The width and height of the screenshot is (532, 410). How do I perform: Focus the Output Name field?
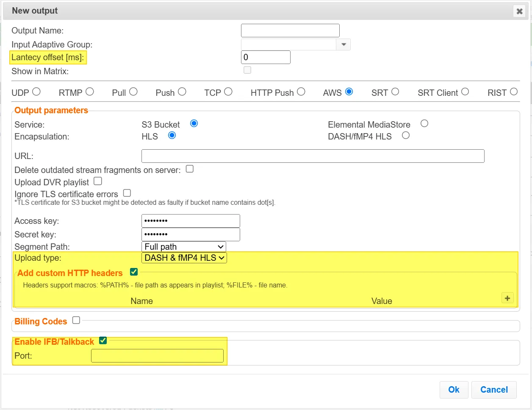[x=290, y=31]
